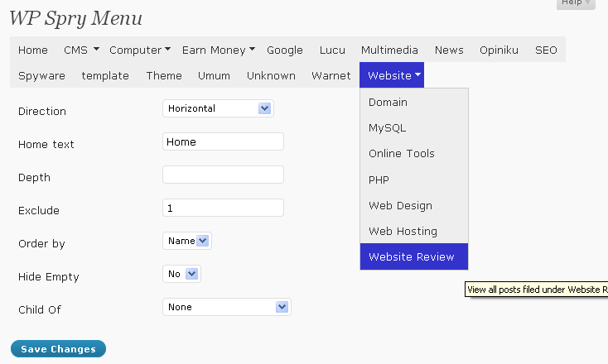Open the Lucu menu item
The image size is (608, 364).
pyautogui.click(x=332, y=50)
